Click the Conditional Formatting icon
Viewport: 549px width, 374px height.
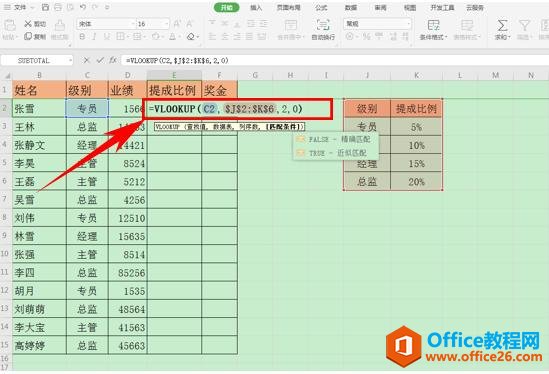[x=433, y=25]
